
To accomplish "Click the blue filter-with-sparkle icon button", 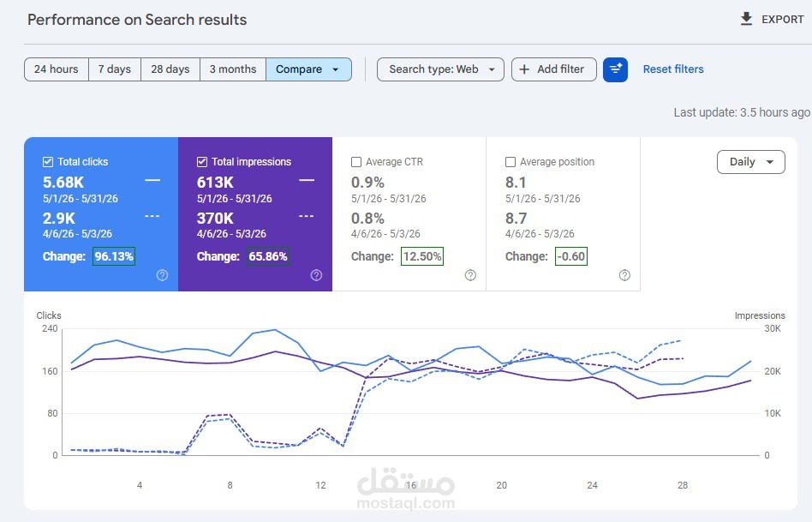I will click(x=615, y=69).
